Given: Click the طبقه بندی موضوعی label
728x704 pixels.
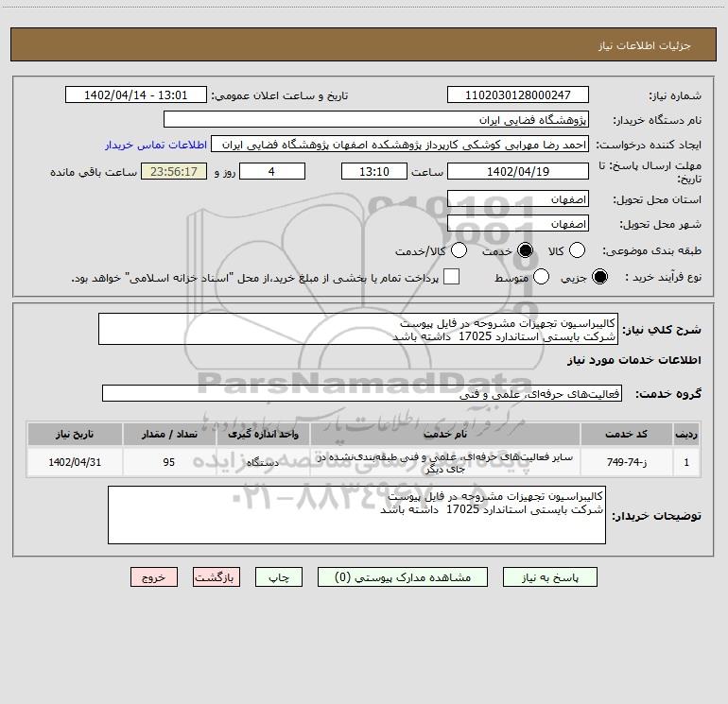Looking at the screenshot, I should pyautogui.click(x=651, y=250).
